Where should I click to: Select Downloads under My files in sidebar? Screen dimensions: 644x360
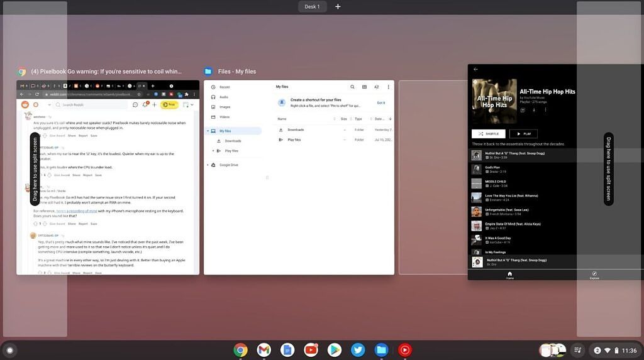[x=233, y=141]
